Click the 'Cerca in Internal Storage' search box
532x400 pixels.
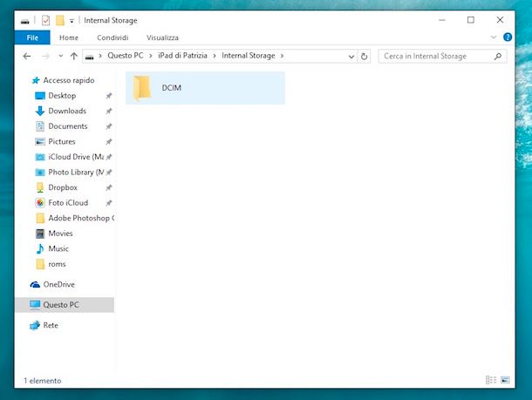436,56
